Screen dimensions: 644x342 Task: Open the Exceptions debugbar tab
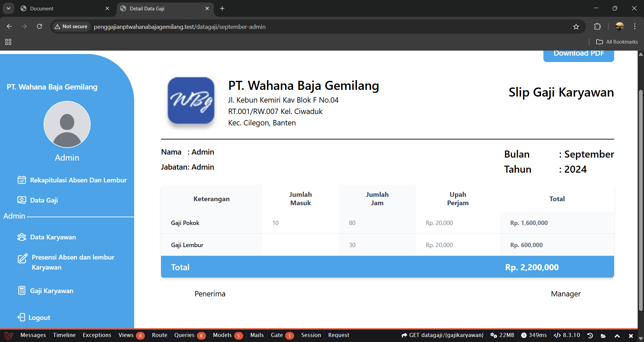tap(97, 335)
